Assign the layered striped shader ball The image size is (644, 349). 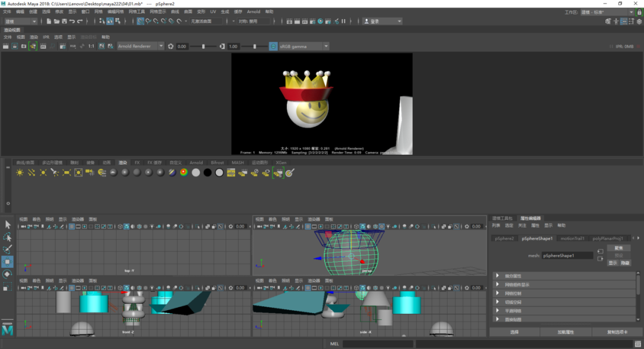coord(172,172)
